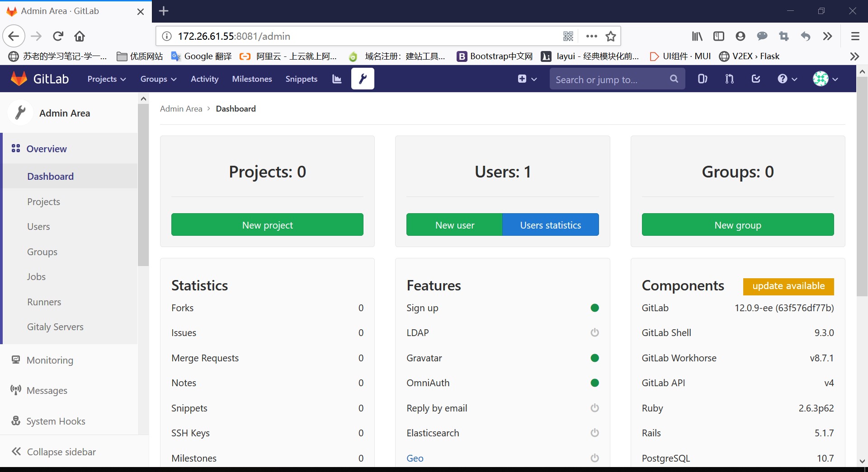The image size is (868, 472).
Task: Click the chat bubble extension icon
Action: pyautogui.click(x=762, y=36)
